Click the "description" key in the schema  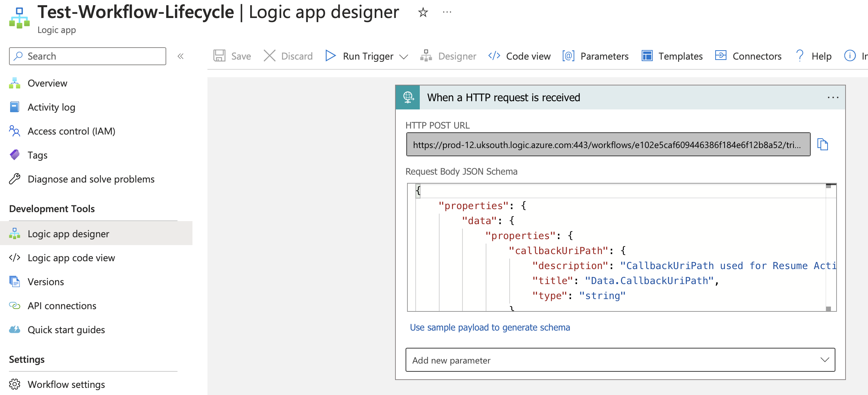tap(570, 266)
